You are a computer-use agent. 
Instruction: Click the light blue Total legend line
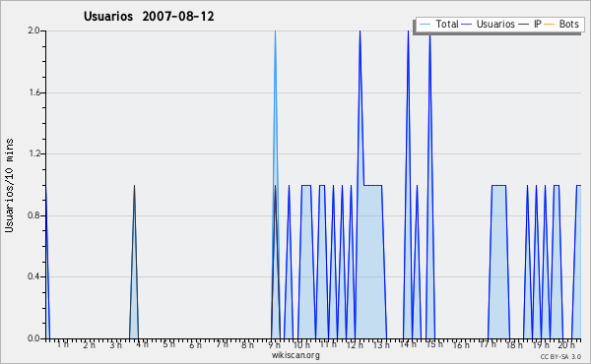point(425,24)
